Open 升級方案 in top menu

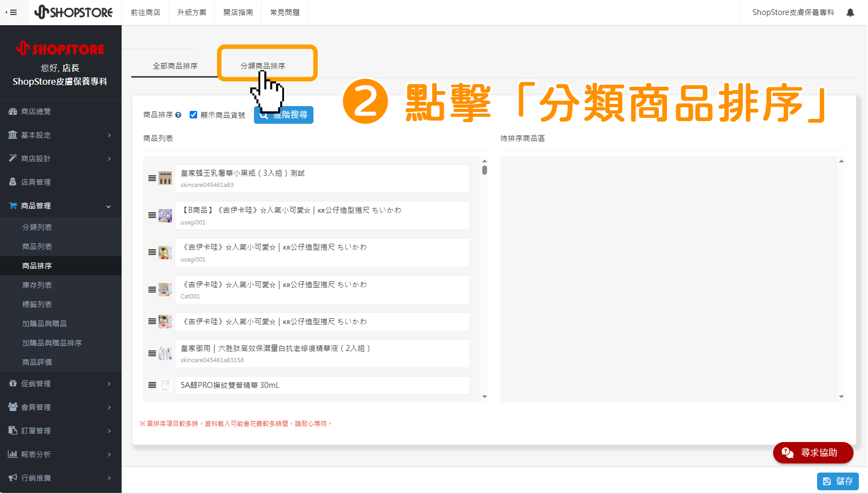click(x=192, y=12)
